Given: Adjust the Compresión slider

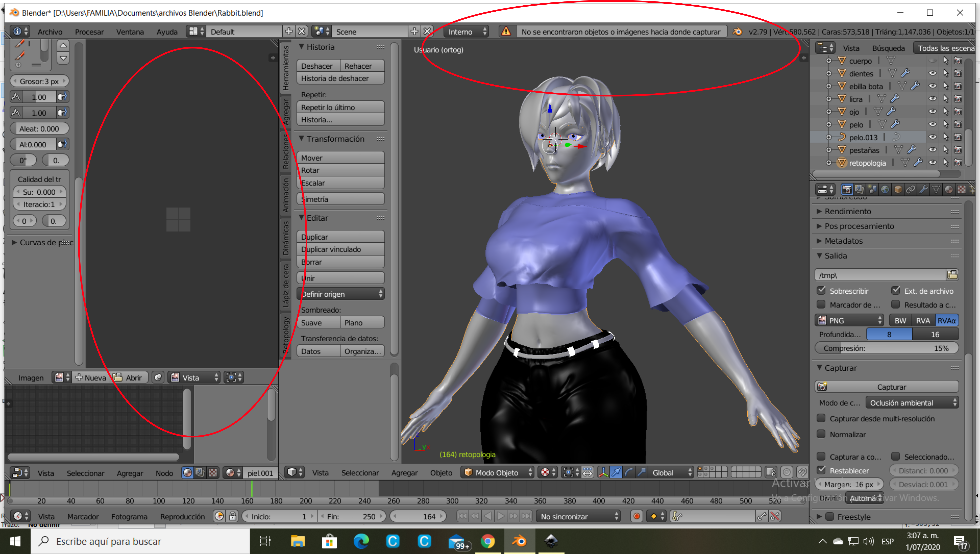Looking at the screenshot, I should (x=886, y=348).
